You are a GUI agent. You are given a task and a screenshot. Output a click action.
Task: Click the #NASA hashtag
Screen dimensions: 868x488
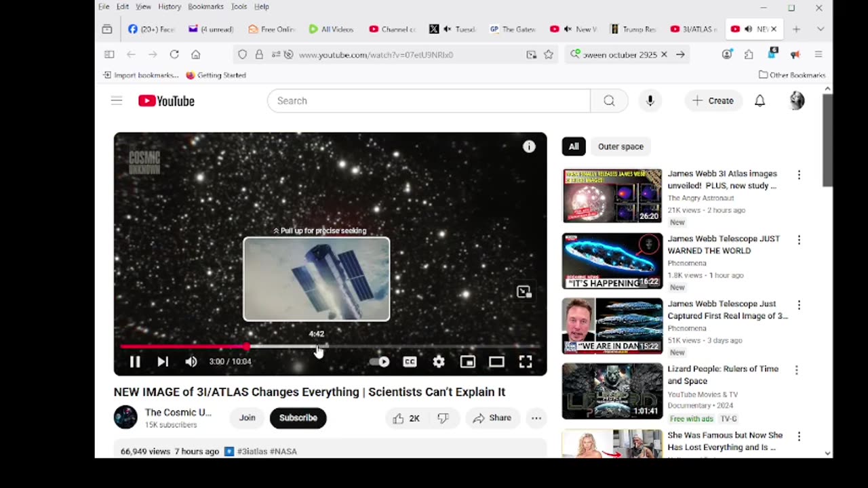pos(284,451)
